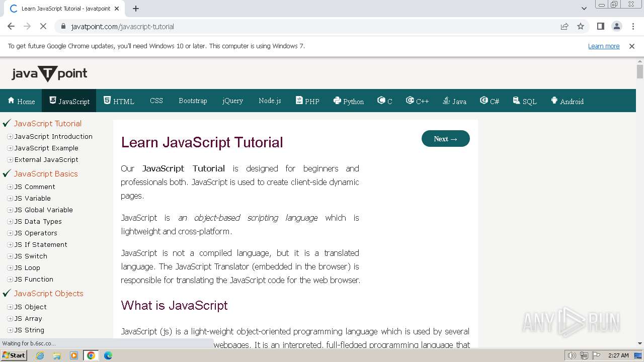
Task: Open the JavaScript nav item
Action: point(69,101)
